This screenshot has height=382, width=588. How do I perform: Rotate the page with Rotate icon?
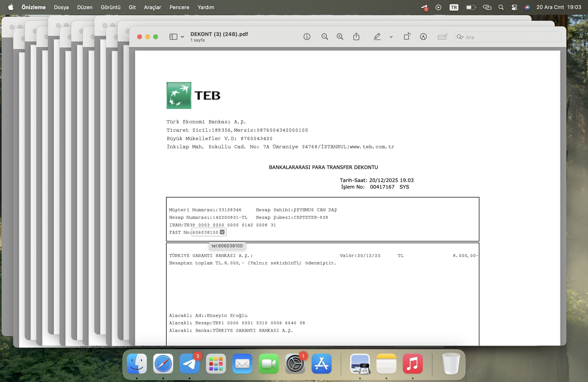(x=407, y=37)
